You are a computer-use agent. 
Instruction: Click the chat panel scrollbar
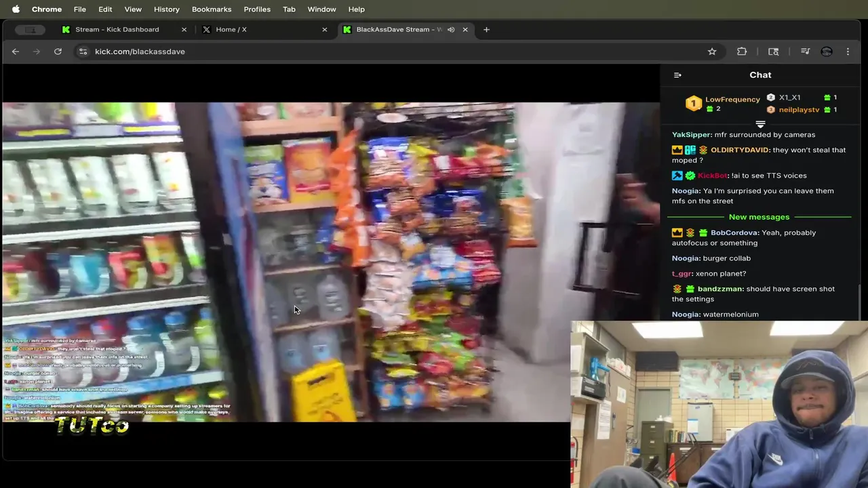[860, 301]
